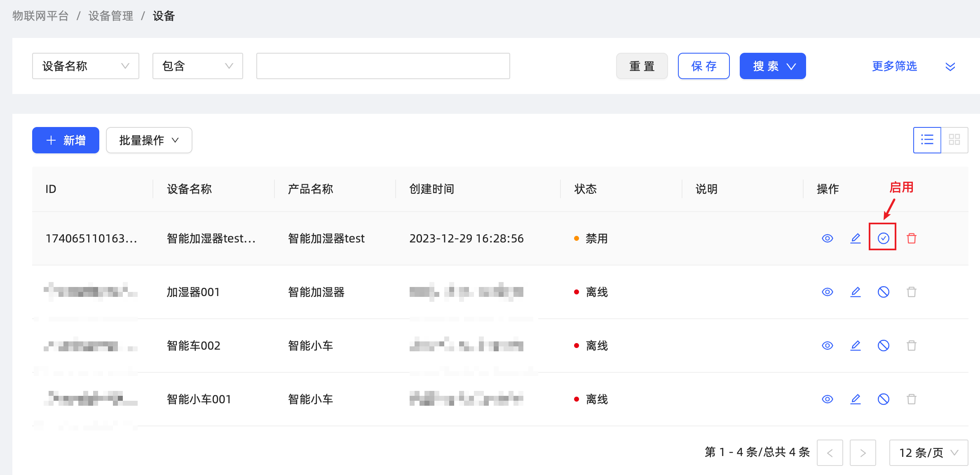Go to 设备管理 in the breadcrumb

click(x=111, y=16)
